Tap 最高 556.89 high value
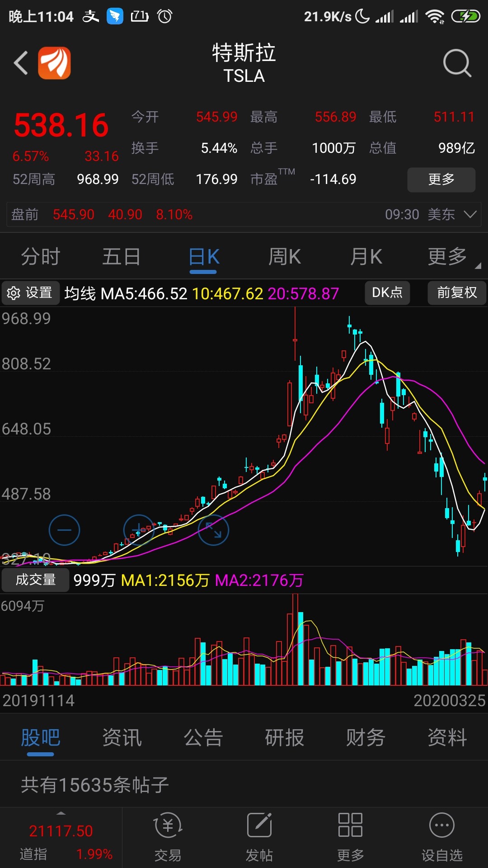 (335, 117)
